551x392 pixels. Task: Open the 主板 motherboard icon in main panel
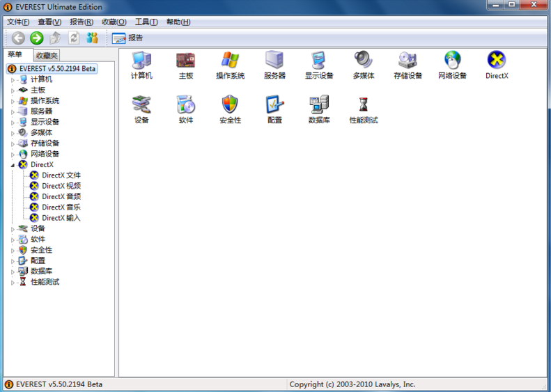[185, 65]
